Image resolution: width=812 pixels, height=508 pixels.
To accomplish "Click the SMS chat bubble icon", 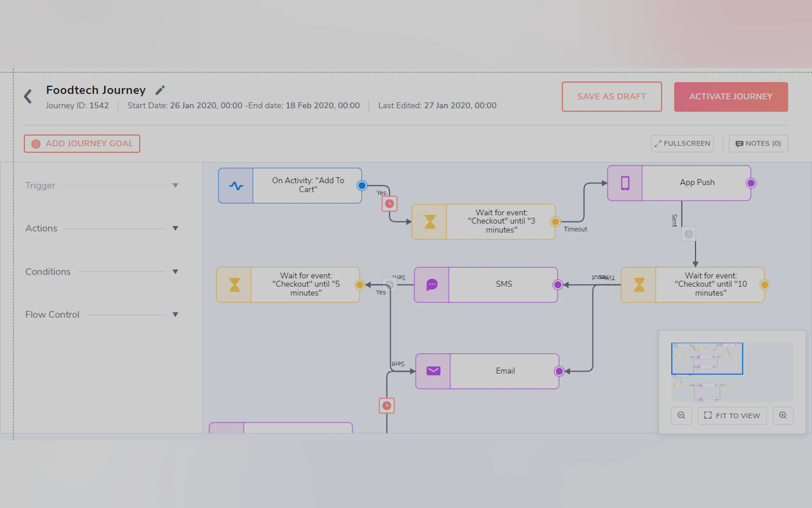I will [432, 285].
